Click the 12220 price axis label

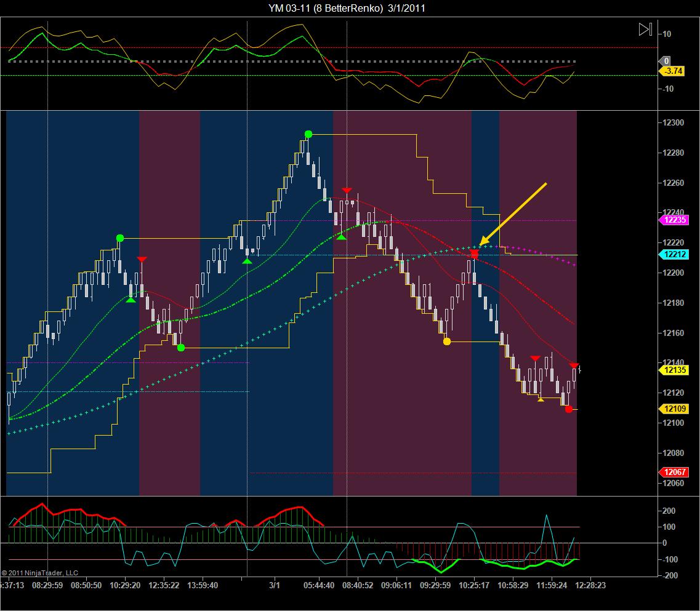[673, 243]
